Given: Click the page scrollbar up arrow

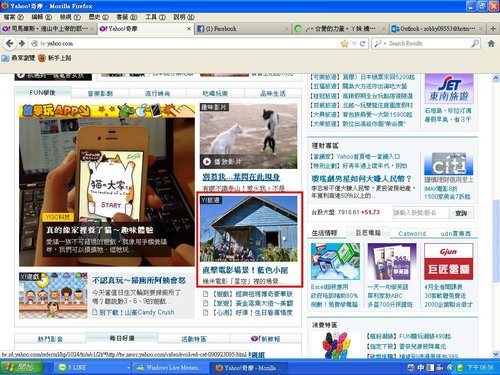Looking at the screenshot, I should click(x=496, y=78).
